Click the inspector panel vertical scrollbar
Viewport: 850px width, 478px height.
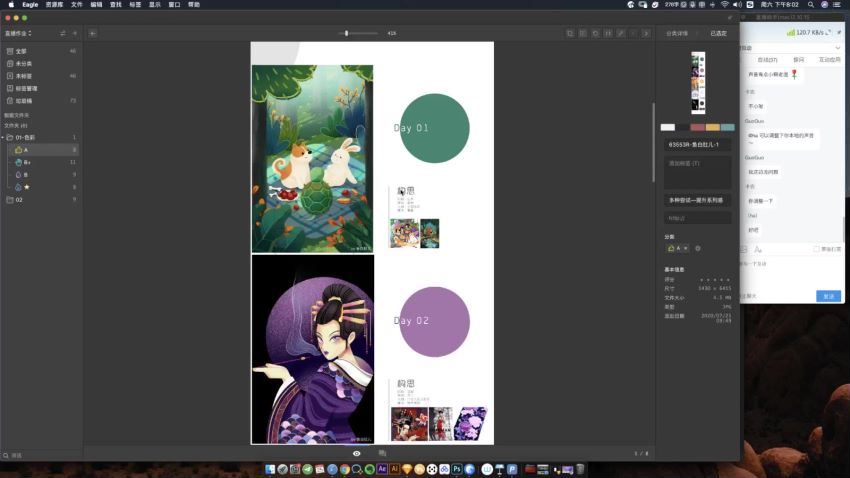pos(653,143)
